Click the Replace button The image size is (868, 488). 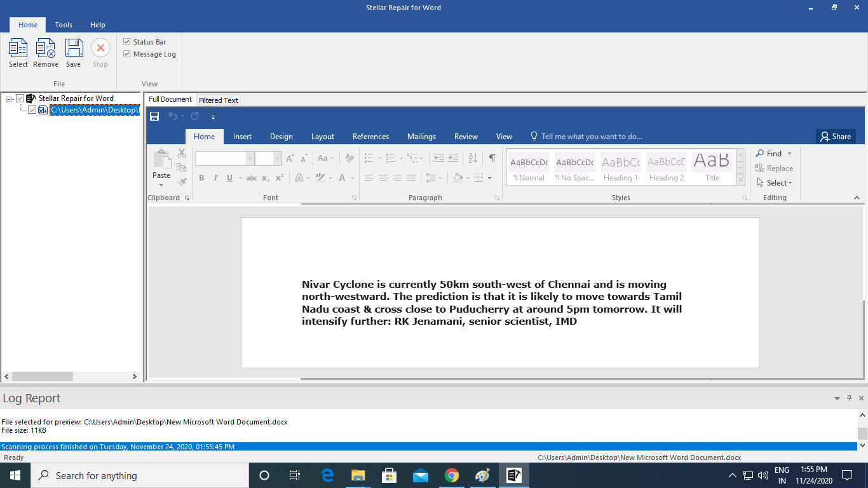pos(774,168)
